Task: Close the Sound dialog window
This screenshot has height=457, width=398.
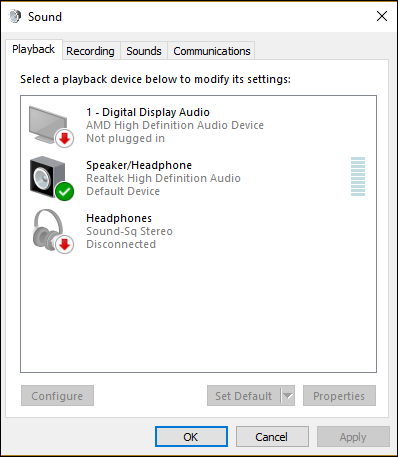Action: 382,16
